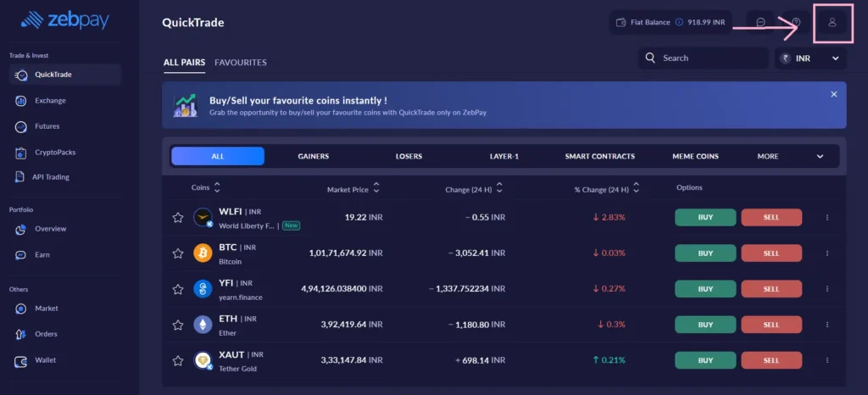Sort by Change (24 H) arrows
The height and width of the screenshot is (395, 868).
coord(499,187)
